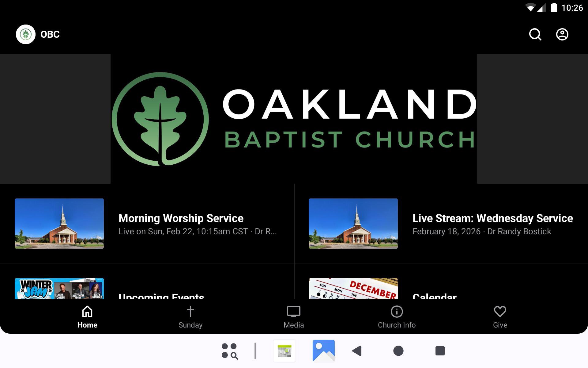Tap the Media screen icon
Screen dimensions: 588x368
click(x=293, y=312)
